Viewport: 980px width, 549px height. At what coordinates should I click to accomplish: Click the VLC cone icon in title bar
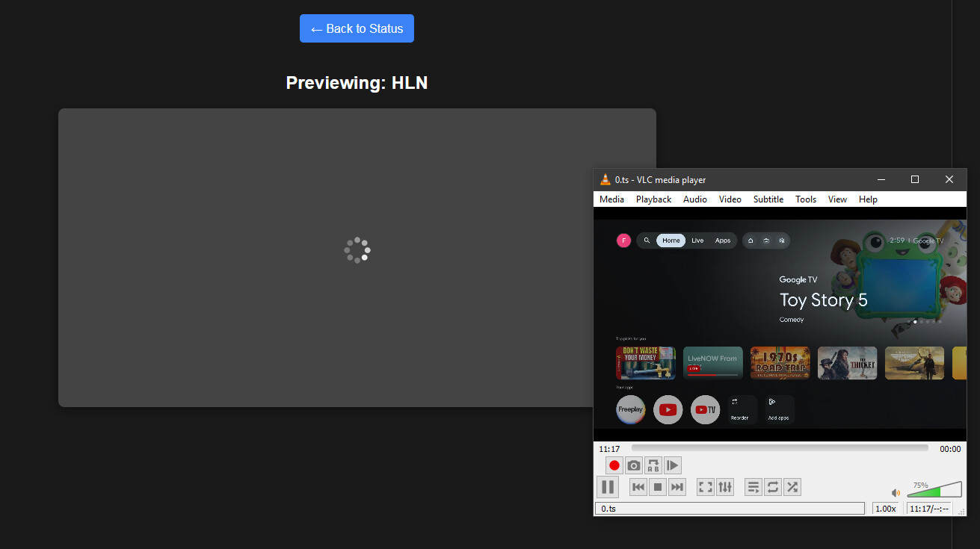(605, 179)
